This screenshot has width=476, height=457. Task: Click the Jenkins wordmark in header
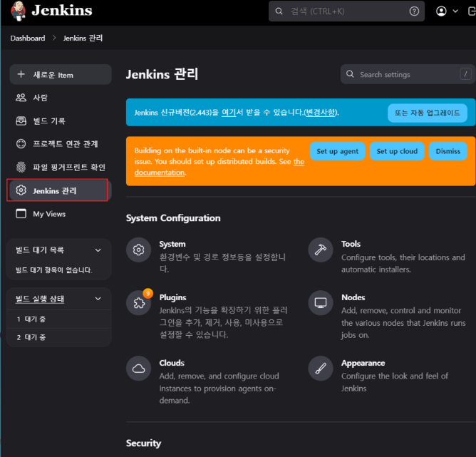(61, 11)
